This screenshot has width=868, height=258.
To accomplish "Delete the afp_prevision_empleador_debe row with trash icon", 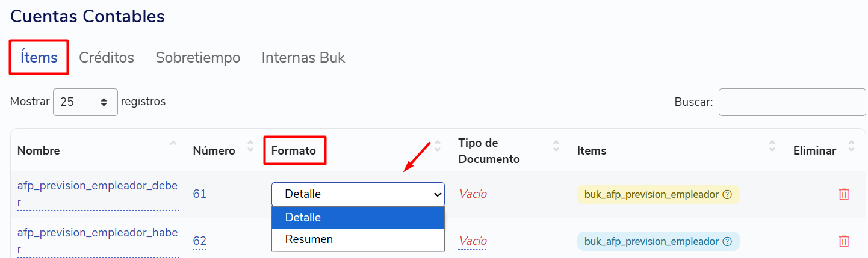I will click(844, 194).
